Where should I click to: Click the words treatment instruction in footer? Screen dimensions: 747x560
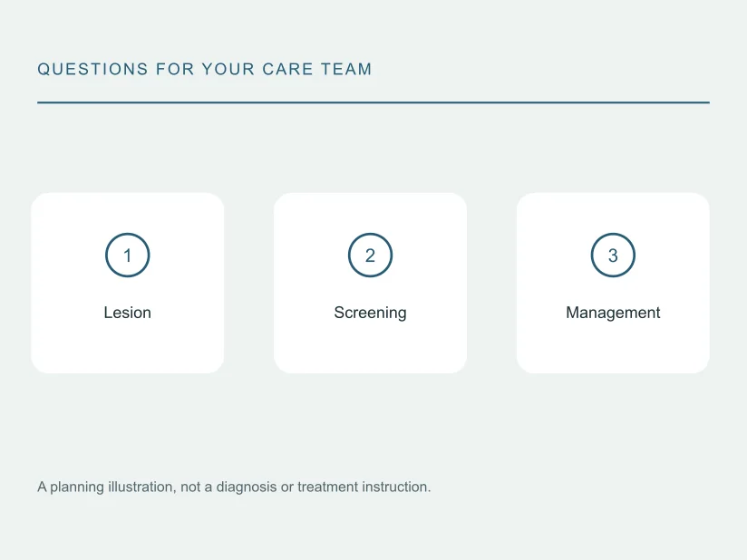[364, 488]
